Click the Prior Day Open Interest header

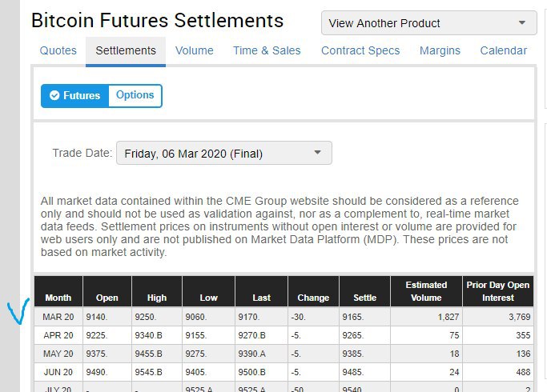click(498, 291)
